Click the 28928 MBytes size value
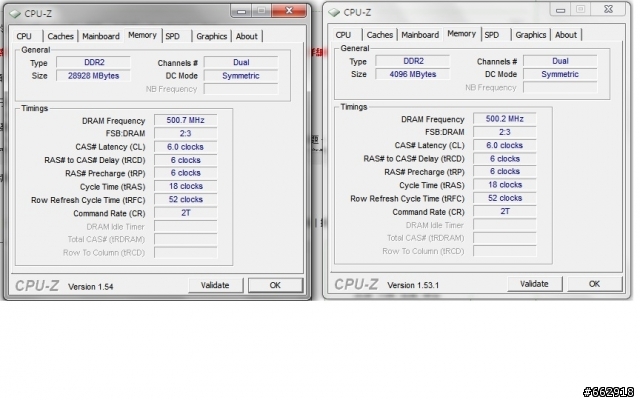Screen dimensions: 640x400 click(93, 76)
